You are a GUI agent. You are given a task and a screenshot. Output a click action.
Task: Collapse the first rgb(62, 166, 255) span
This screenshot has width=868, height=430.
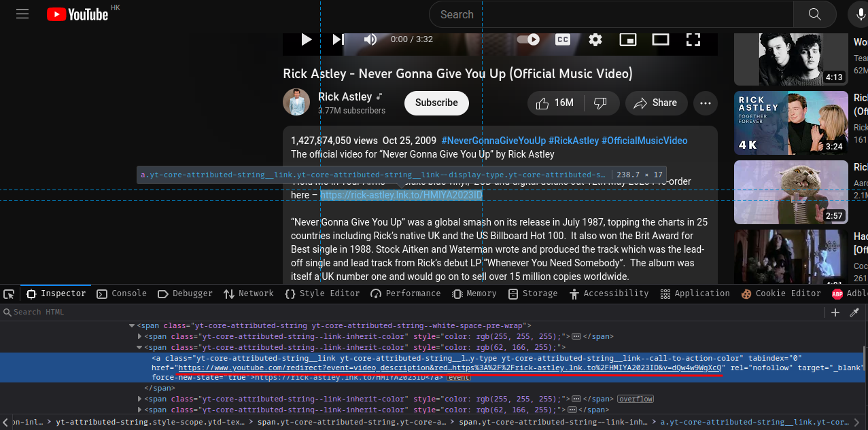[140, 347]
